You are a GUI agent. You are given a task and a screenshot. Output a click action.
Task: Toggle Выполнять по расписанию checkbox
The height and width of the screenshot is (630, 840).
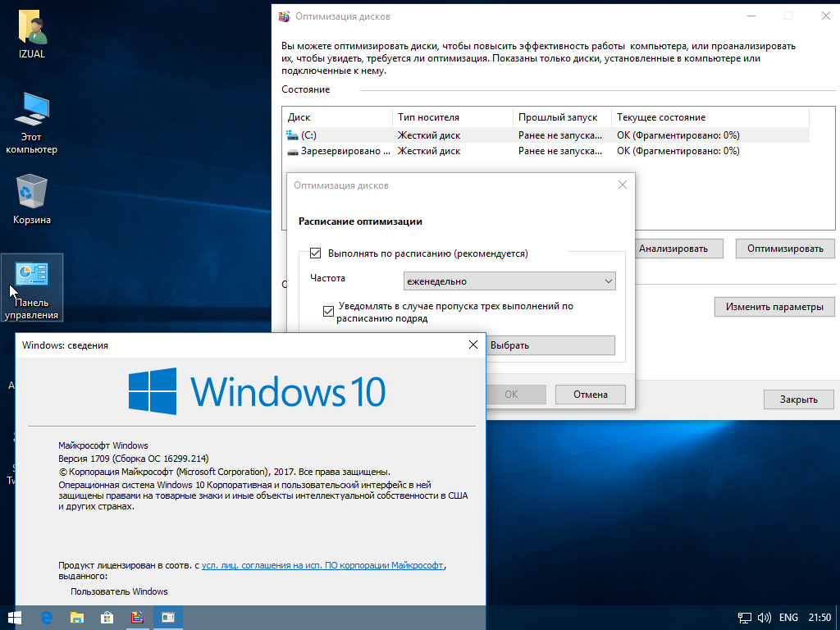click(x=316, y=253)
